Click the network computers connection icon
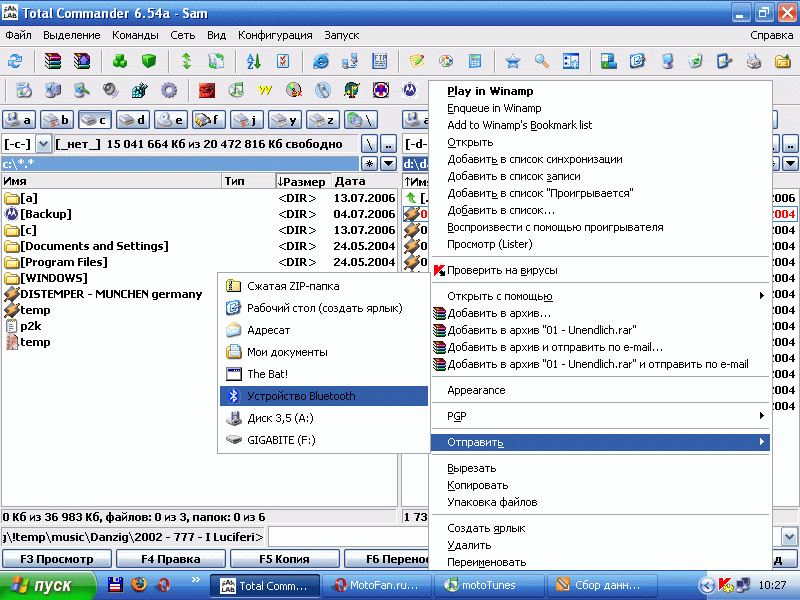 (x=349, y=62)
